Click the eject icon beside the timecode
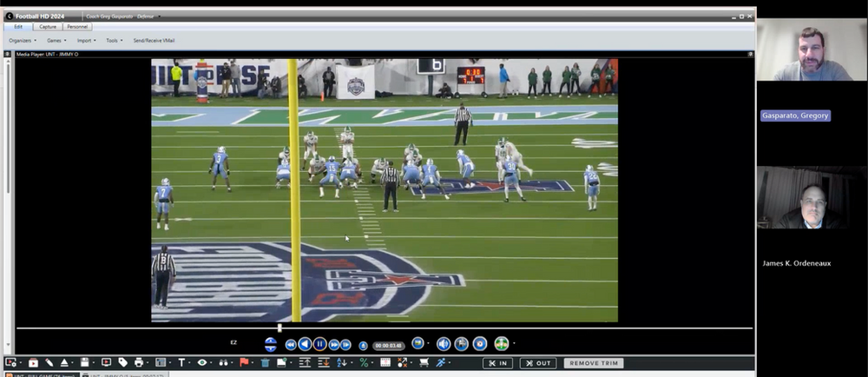 point(363,346)
